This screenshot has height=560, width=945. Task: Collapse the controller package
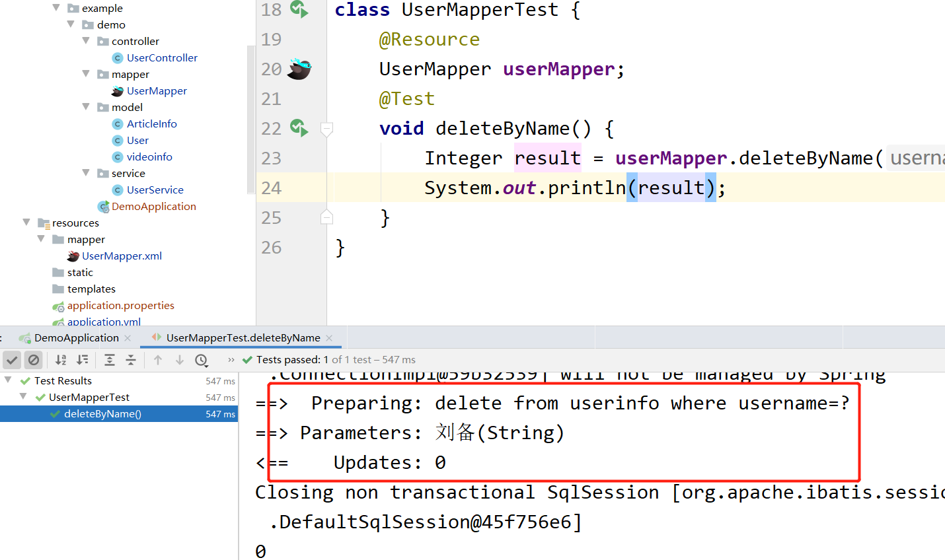(86, 41)
